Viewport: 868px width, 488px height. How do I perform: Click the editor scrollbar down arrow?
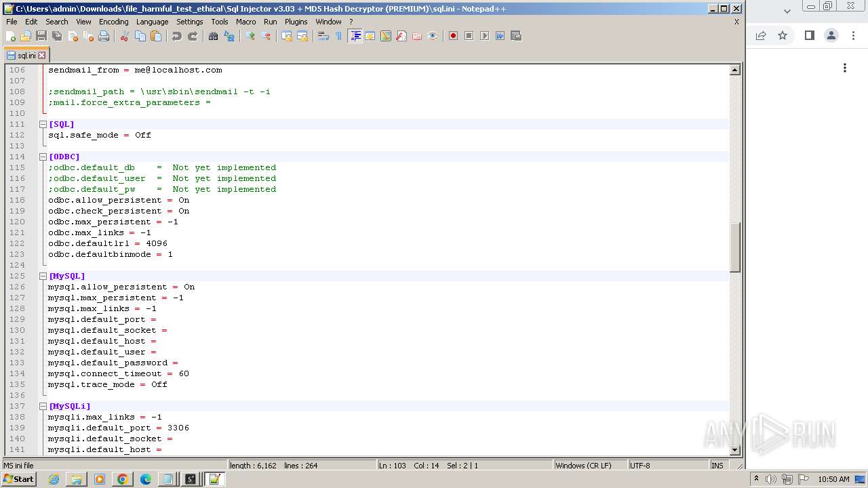pyautogui.click(x=734, y=449)
